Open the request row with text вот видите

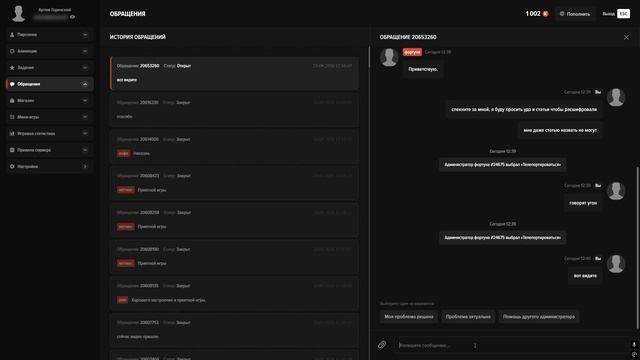tap(234, 73)
